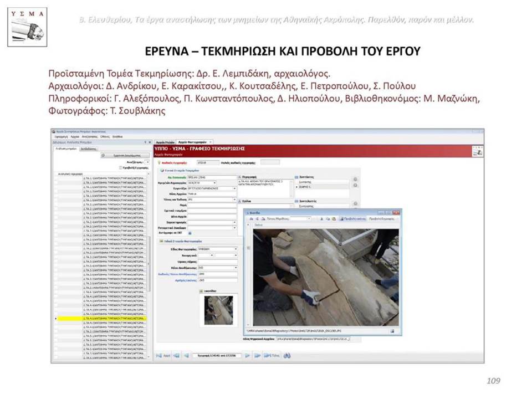Image resolution: width=532 pixels, height=399 pixels.
Task: Click the round button beside the Συντελεστές list
Action: 355,203
